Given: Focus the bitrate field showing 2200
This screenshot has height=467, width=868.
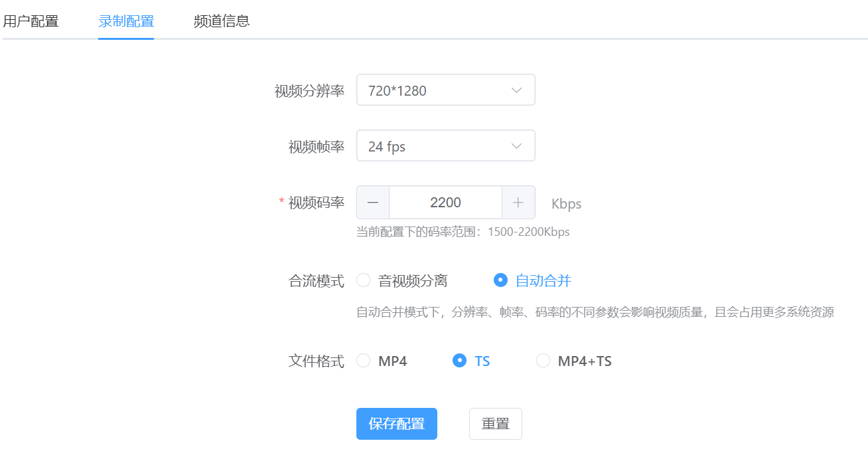Looking at the screenshot, I should click(x=445, y=203).
